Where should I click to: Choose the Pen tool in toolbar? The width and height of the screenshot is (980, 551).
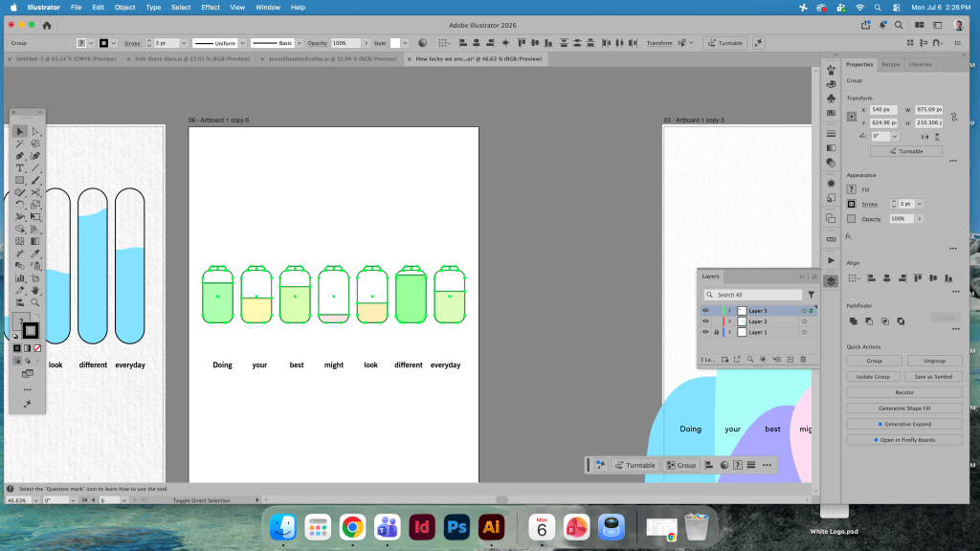[x=20, y=156]
